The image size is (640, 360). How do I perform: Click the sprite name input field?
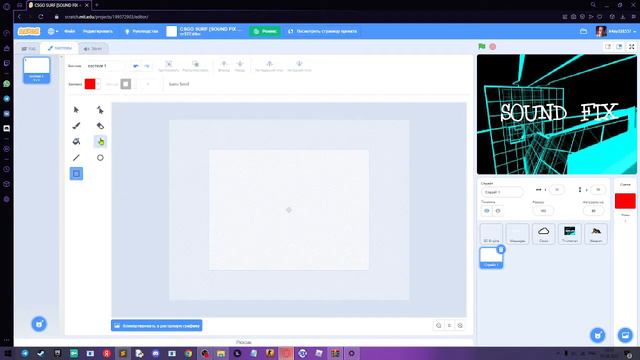click(x=502, y=192)
